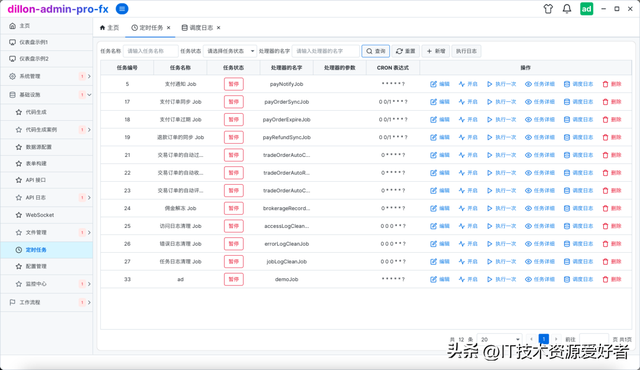
Task: Expand the 代码生成案例 chevron
Action: pyautogui.click(x=89, y=130)
